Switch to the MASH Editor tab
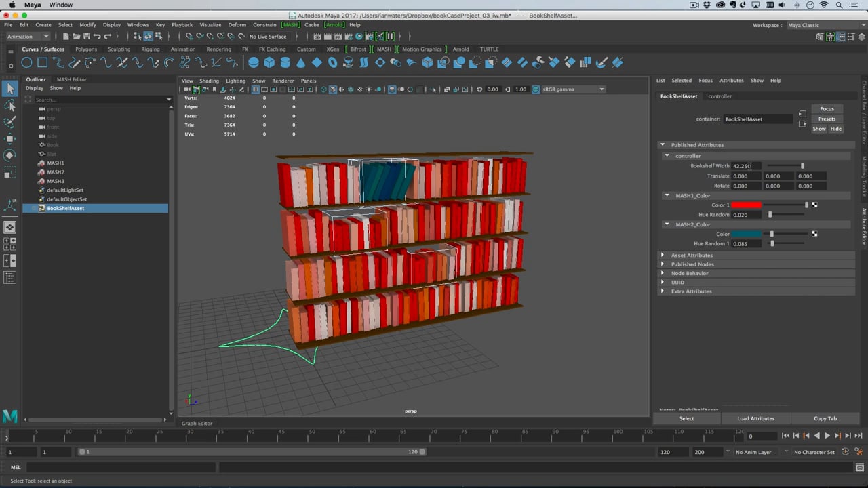The height and width of the screenshot is (488, 868). 71,79
